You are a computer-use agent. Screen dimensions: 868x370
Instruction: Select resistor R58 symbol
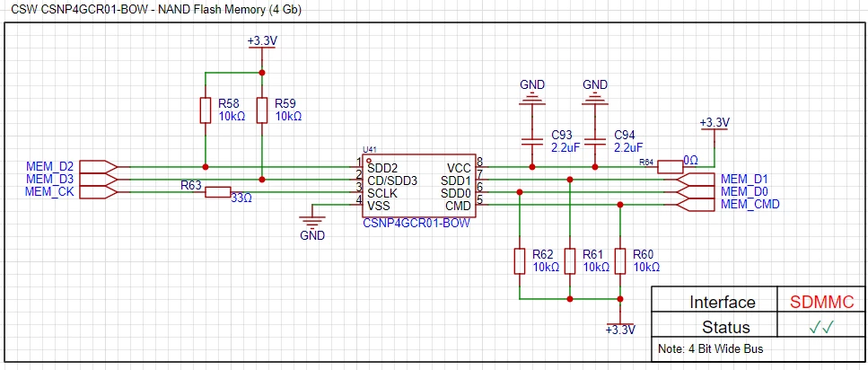206,110
